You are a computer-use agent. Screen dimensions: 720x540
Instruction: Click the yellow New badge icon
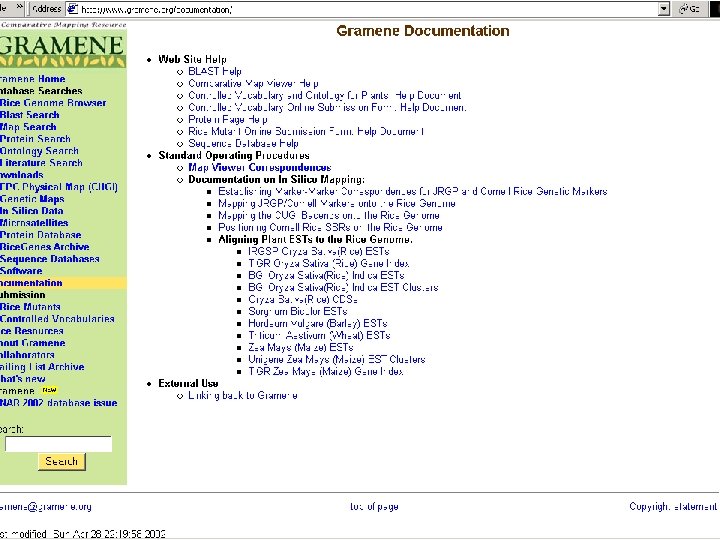49,390
